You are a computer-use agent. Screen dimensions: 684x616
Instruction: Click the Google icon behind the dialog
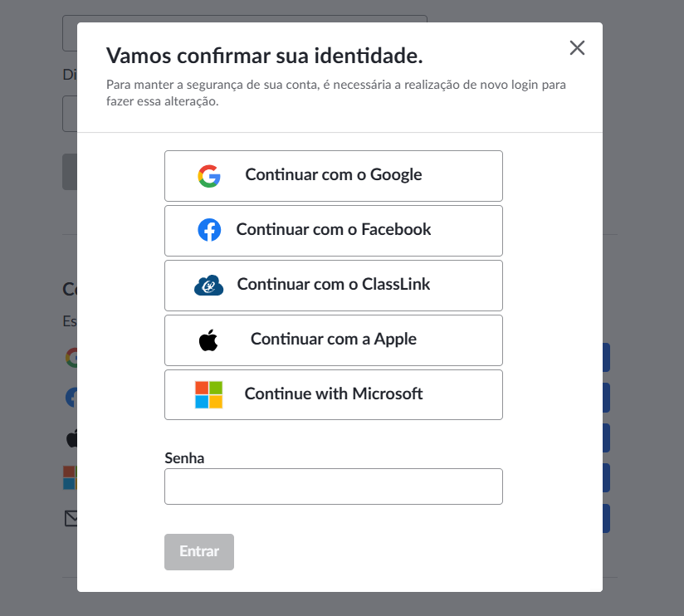coord(71,358)
